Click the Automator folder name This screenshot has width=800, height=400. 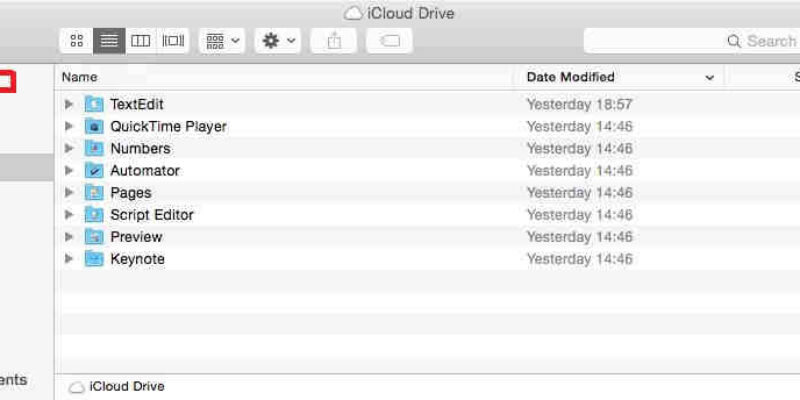[145, 170]
